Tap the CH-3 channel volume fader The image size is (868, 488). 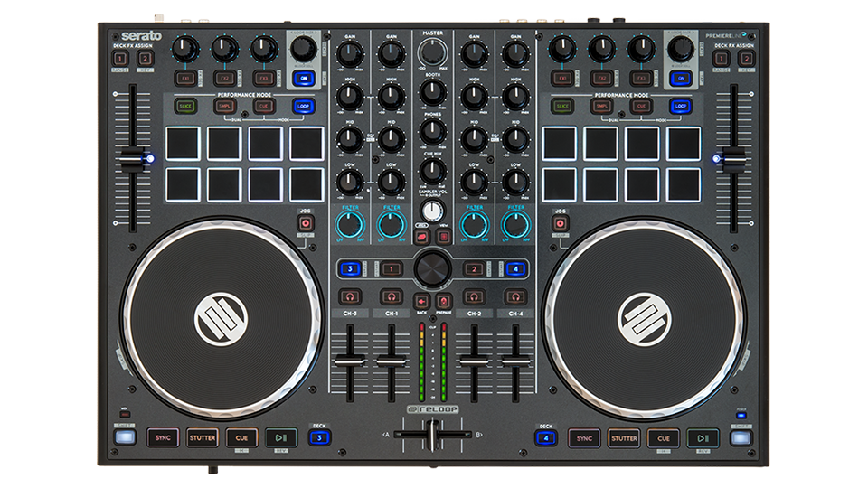[x=350, y=361]
